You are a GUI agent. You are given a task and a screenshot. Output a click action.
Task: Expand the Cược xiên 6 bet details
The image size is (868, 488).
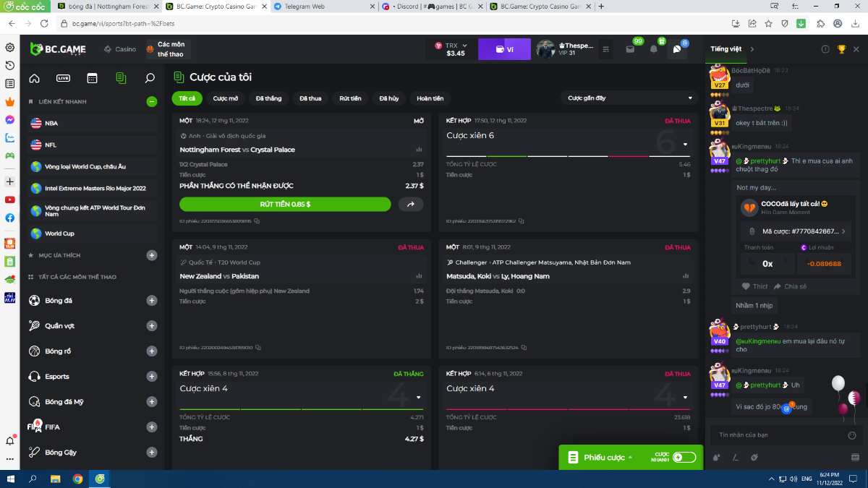[685, 144]
